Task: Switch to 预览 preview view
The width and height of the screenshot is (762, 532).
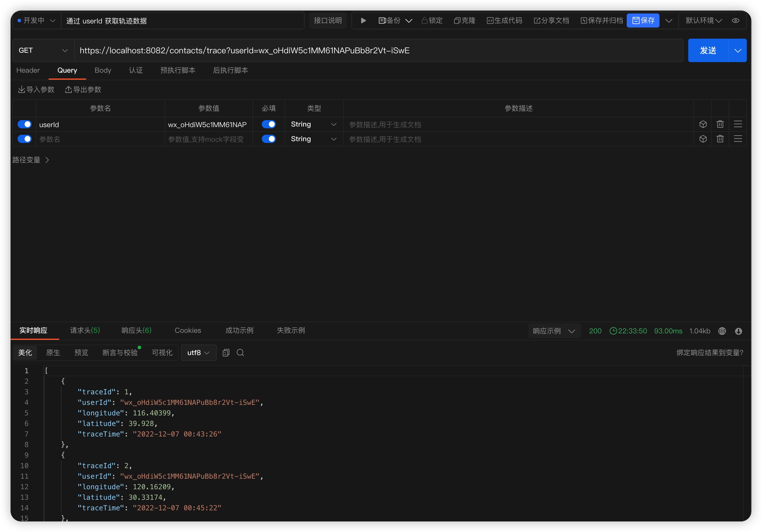Action: point(81,353)
